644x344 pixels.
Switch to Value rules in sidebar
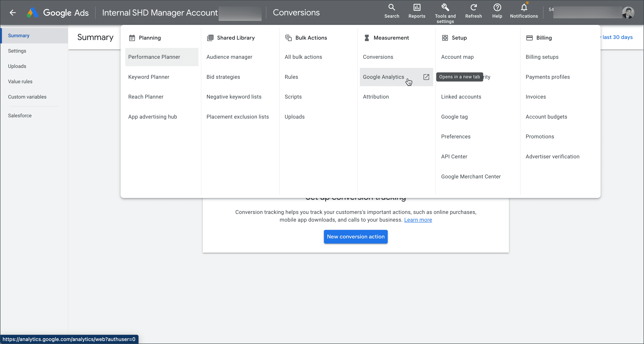point(20,81)
